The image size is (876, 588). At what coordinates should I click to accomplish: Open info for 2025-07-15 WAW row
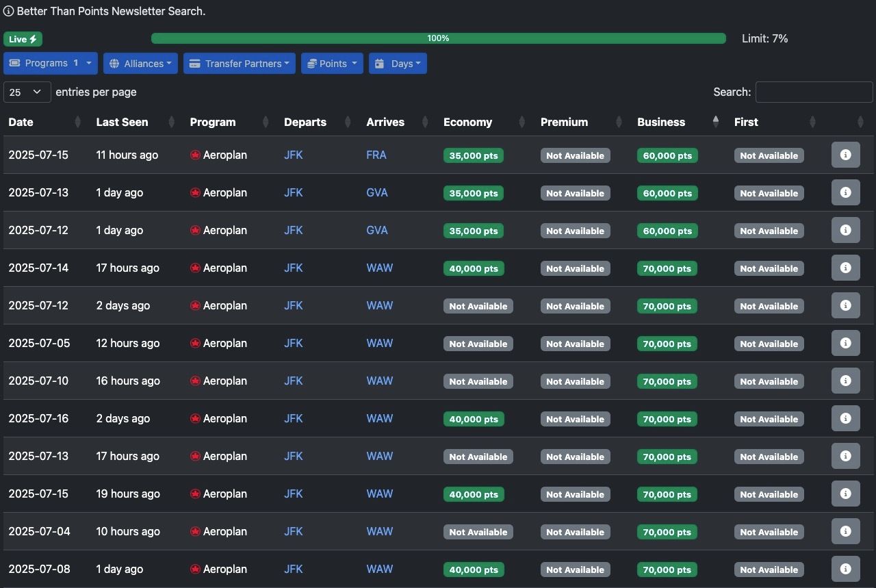(845, 494)
